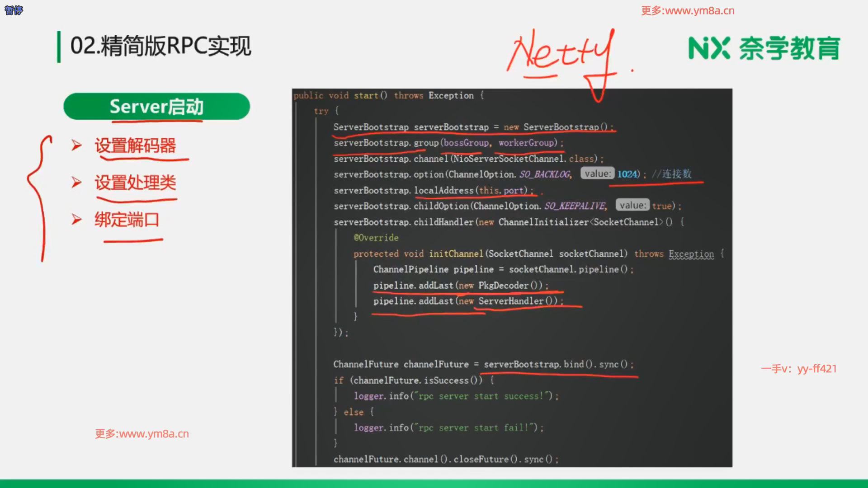The height and width of the screenshot is (488, 868).
Task: Select the 设置处理类 list item
Action: (x=135, y=183)
